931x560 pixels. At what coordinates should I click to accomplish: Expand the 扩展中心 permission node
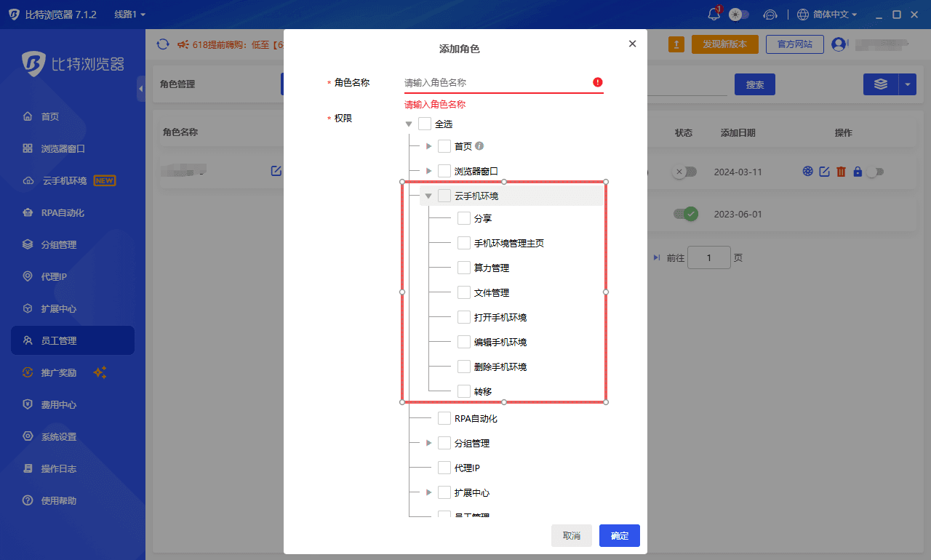[428, 492]
